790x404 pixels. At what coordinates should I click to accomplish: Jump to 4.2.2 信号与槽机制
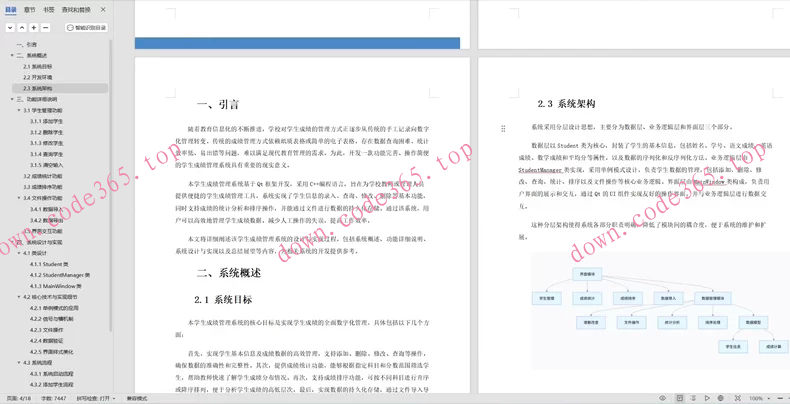51,319
